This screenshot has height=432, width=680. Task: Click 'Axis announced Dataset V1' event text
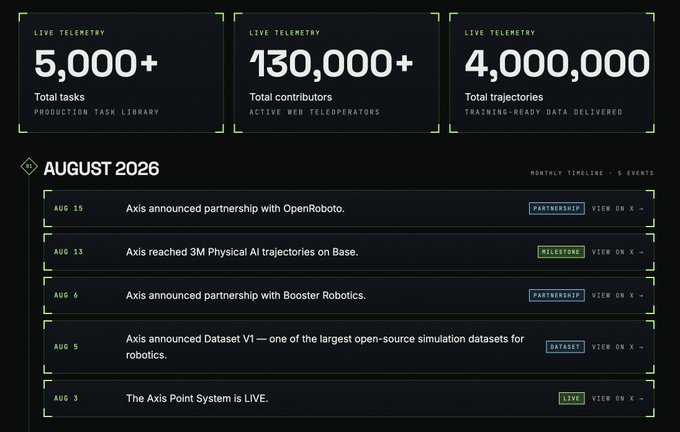click(x=325, y=347)
